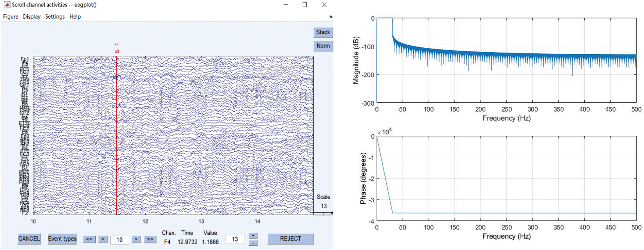Click the dock arrow in the menu bar corner
The width and height of the screenshot is (644, 250).
pyautogui.click(x=330, y=17)
